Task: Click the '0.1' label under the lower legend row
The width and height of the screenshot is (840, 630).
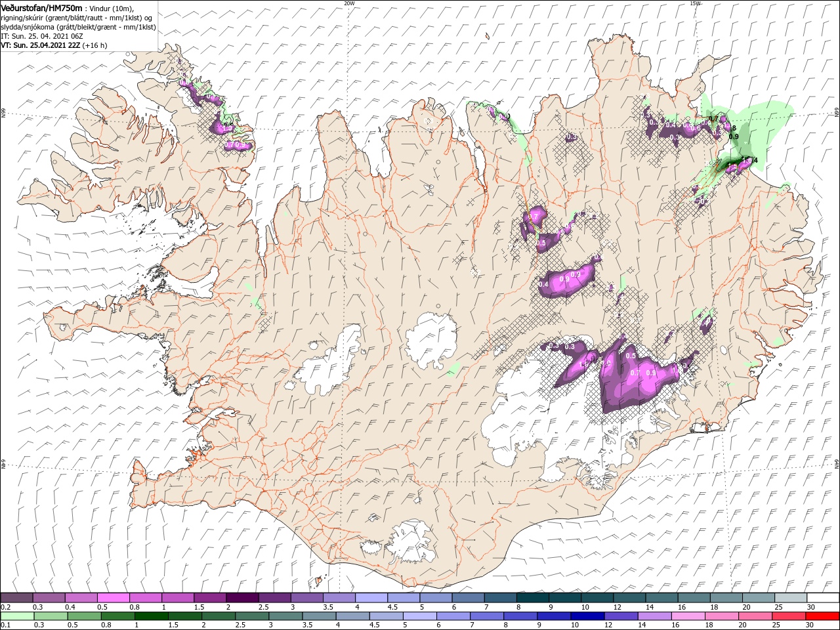Action: pos(5,625)
